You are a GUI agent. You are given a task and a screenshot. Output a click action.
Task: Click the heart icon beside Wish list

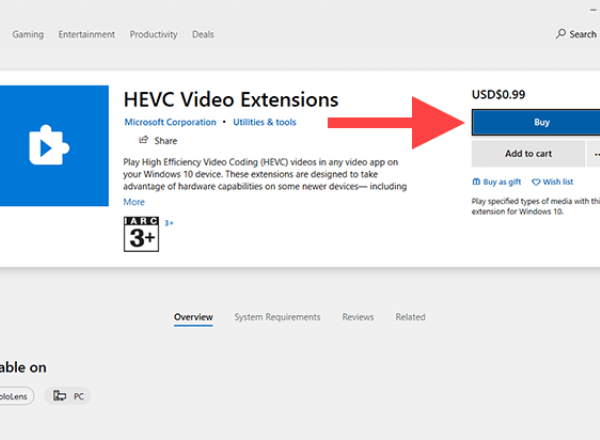tap(536, 182)
